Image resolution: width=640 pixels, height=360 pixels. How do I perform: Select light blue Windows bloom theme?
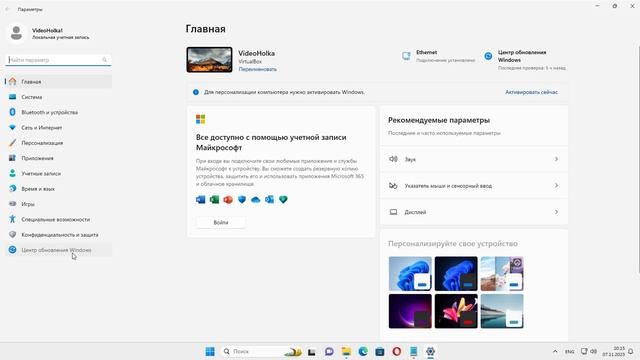[x=410, y=273]
